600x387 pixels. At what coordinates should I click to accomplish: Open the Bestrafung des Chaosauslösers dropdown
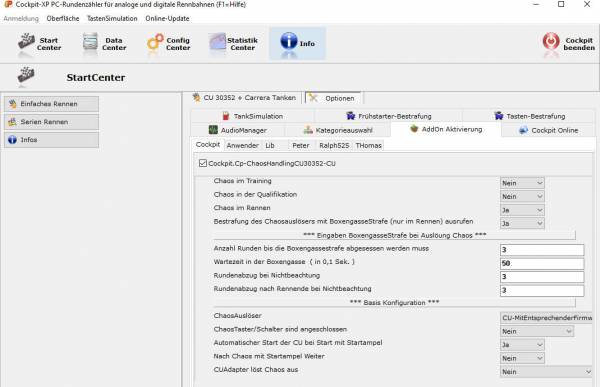(522, 224)
